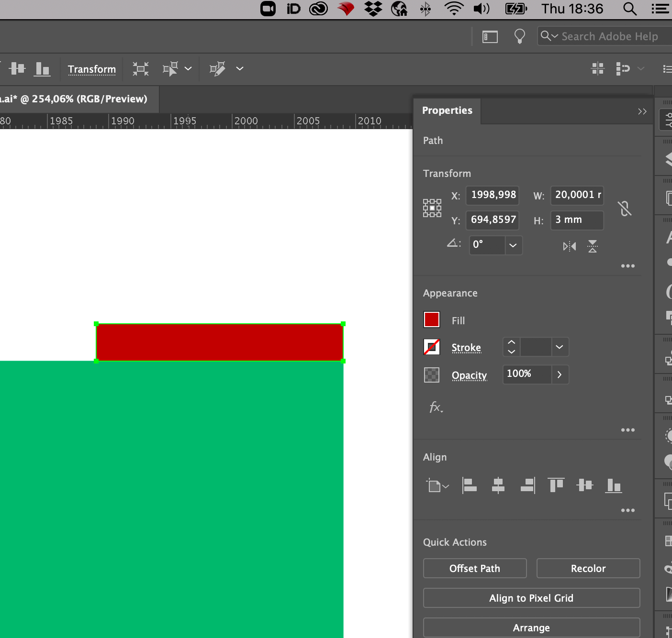Open the rotation angle dropdown

click(513, 245)
